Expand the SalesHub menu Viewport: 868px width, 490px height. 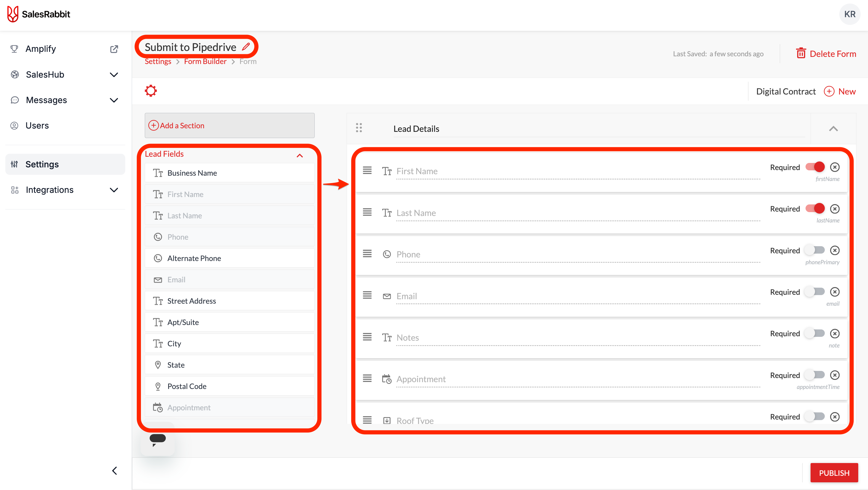[x=114, y=75]
